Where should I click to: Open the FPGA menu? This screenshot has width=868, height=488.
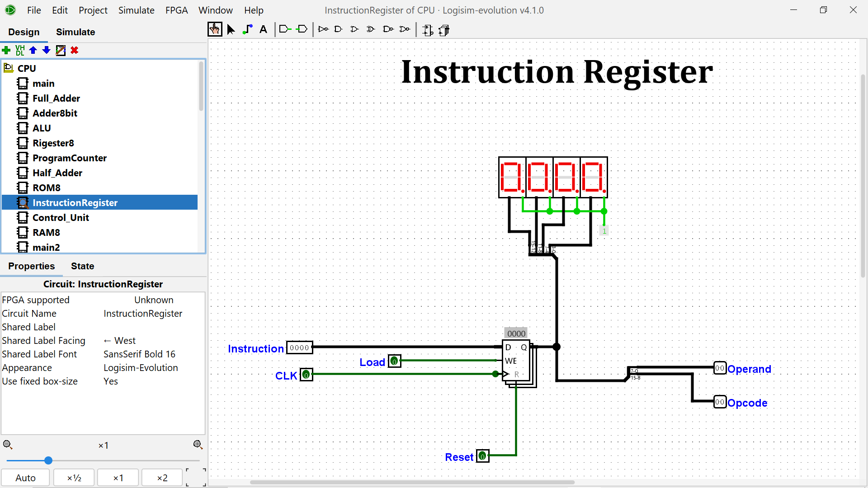tap(176, 10)
